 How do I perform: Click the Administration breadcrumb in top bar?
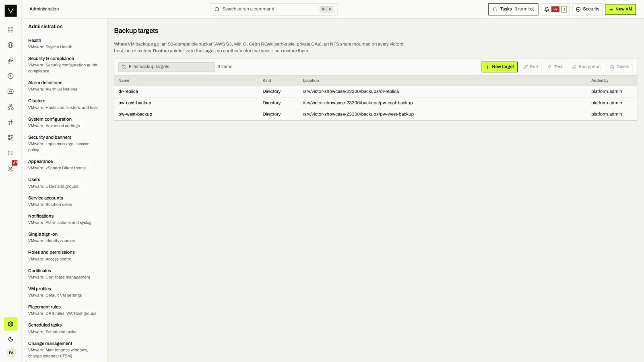pos(44,9)
